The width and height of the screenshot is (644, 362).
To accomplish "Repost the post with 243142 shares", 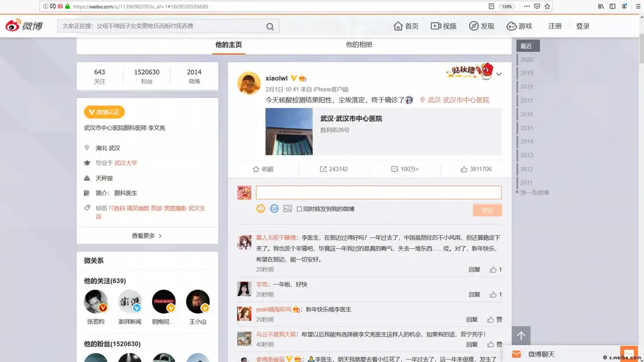I will click(x=334, y=169).
